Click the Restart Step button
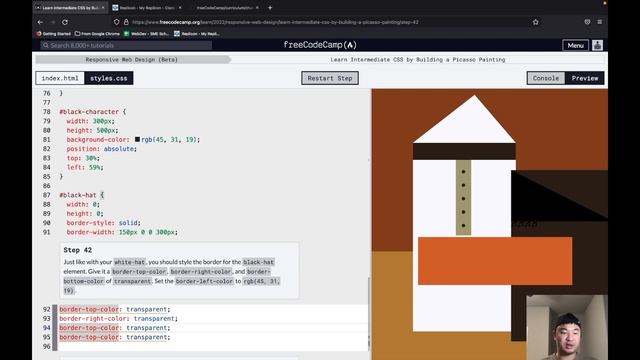The height and width of the screenshot is (360, 640). 330,78
